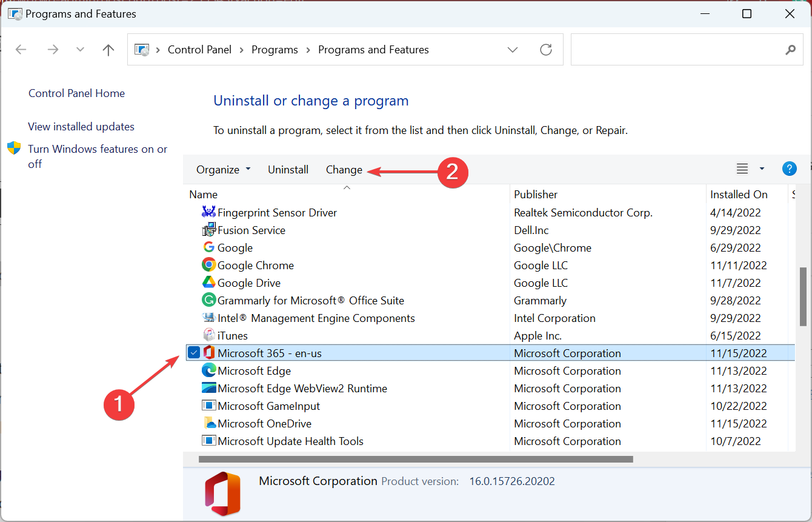Select the Grammarly for Microsoft Office icon
Viewport: 812px width, 522px height.
click(209, 300)
